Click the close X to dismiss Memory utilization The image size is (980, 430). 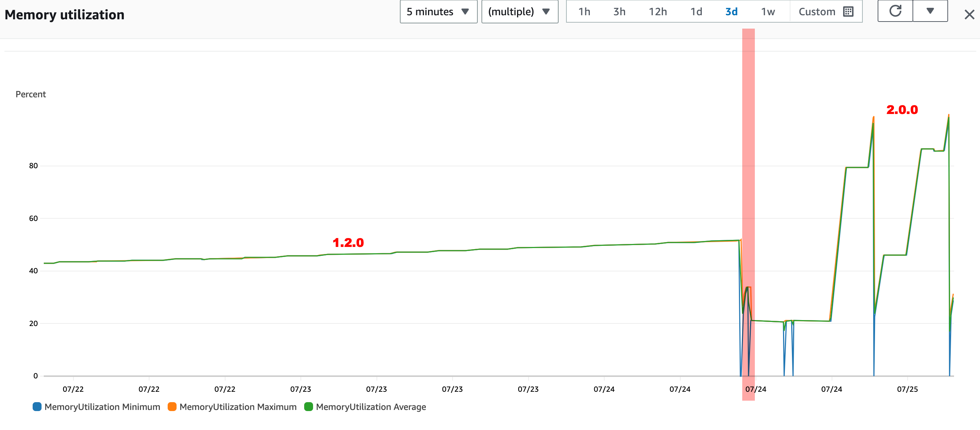point(969,14)
